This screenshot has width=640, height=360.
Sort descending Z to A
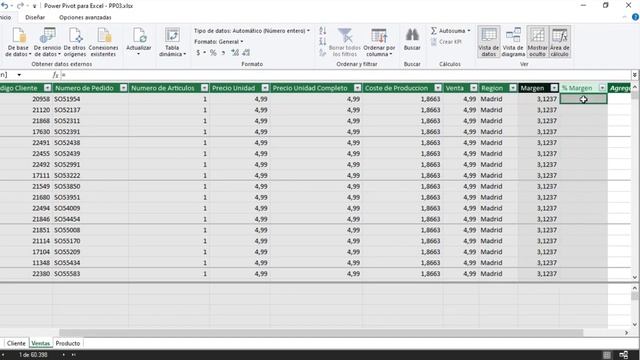323,42
